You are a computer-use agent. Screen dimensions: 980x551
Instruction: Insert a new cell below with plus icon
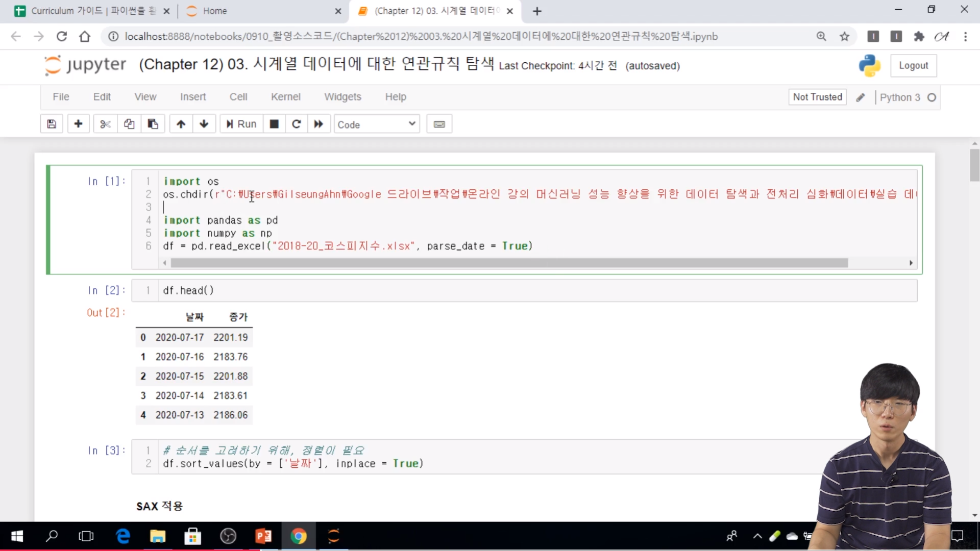78,124
